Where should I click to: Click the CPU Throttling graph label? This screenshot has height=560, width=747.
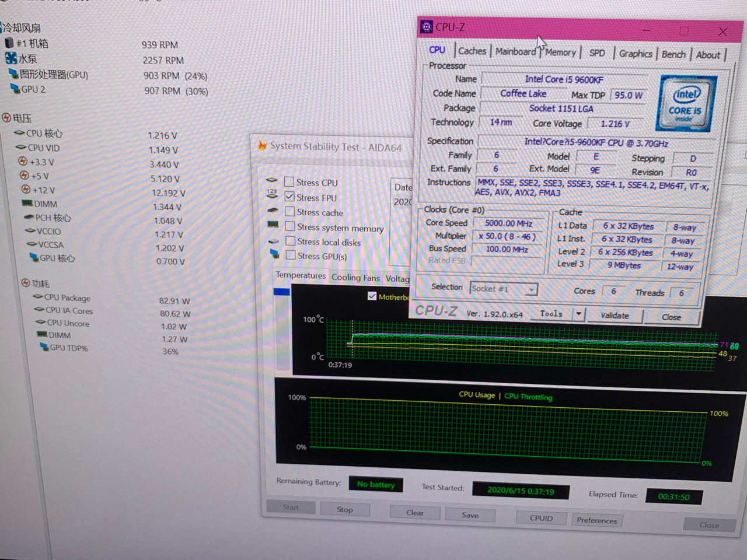pos(528,397)
